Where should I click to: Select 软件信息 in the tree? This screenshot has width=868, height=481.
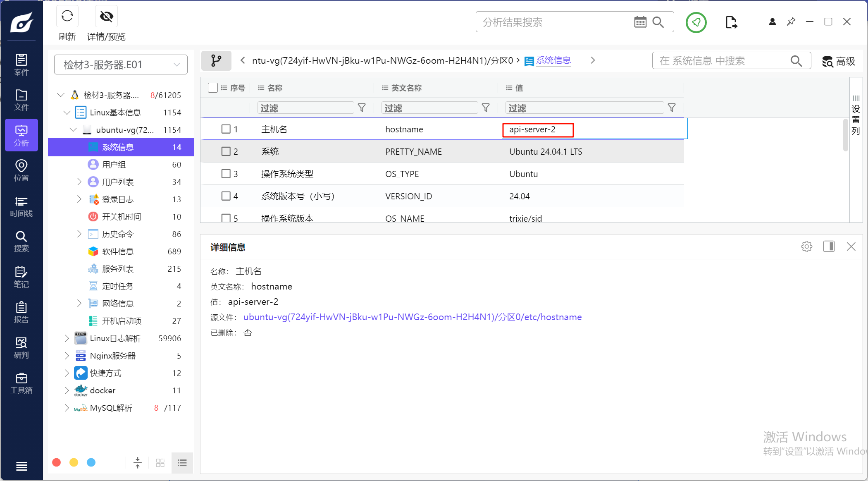[x=118, y=251]
